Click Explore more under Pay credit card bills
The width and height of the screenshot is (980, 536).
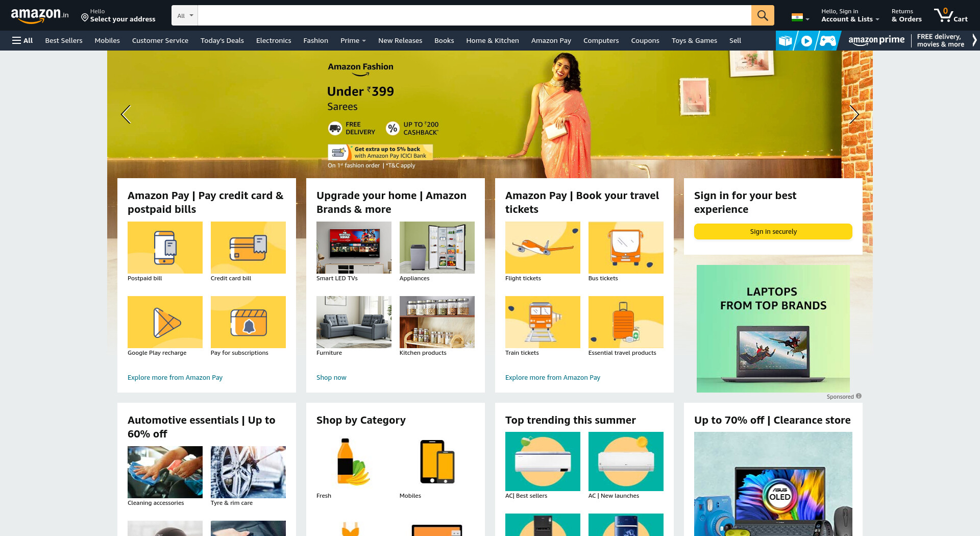coord(175,377)
